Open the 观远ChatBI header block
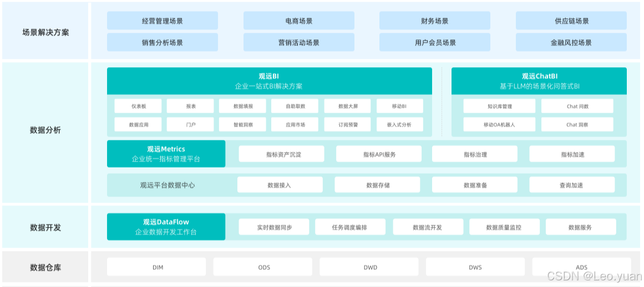This screenshot has width=644, height=287. [x=539, y=81]
